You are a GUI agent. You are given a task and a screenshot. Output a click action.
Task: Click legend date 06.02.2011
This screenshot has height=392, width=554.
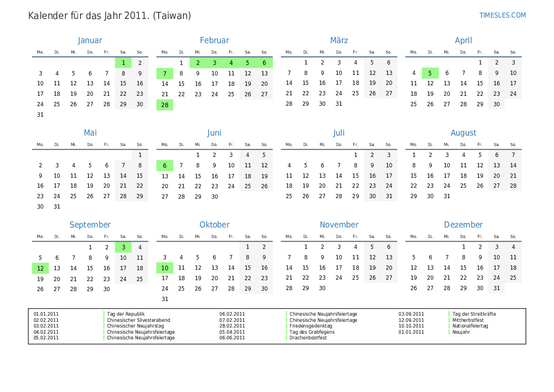click(232, 314)
